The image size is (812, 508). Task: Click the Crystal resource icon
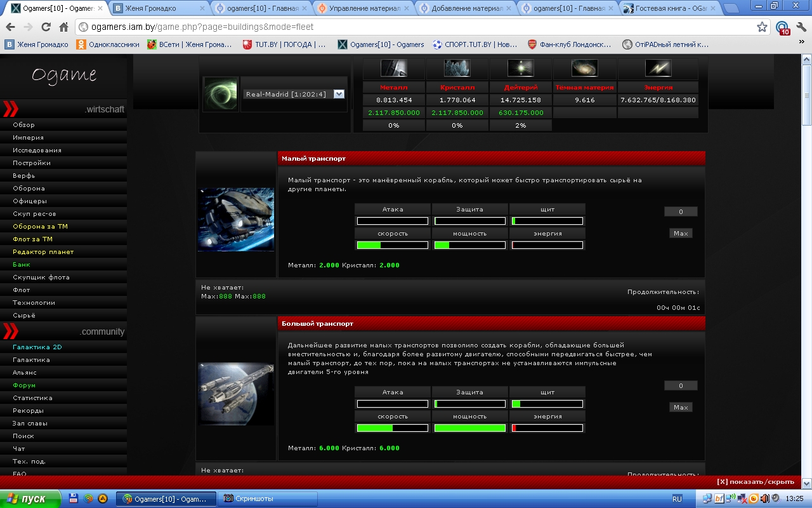tap(457, 68)
